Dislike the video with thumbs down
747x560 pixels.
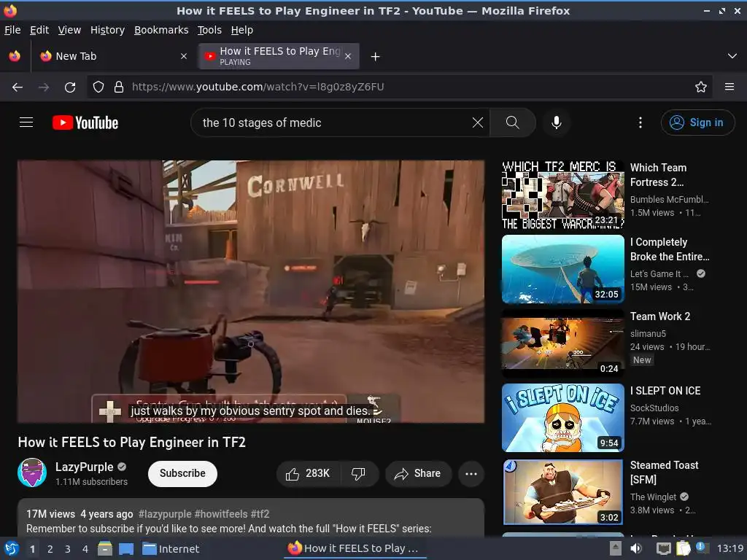pyautogui.click(x=358, y=473)
